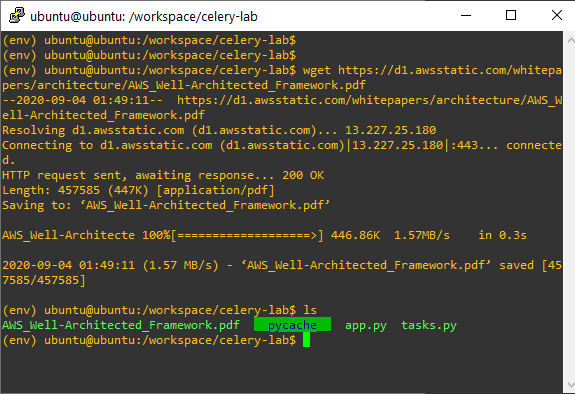Click the 'Resolving d1.awsstatic.com' line

[219, 130]
